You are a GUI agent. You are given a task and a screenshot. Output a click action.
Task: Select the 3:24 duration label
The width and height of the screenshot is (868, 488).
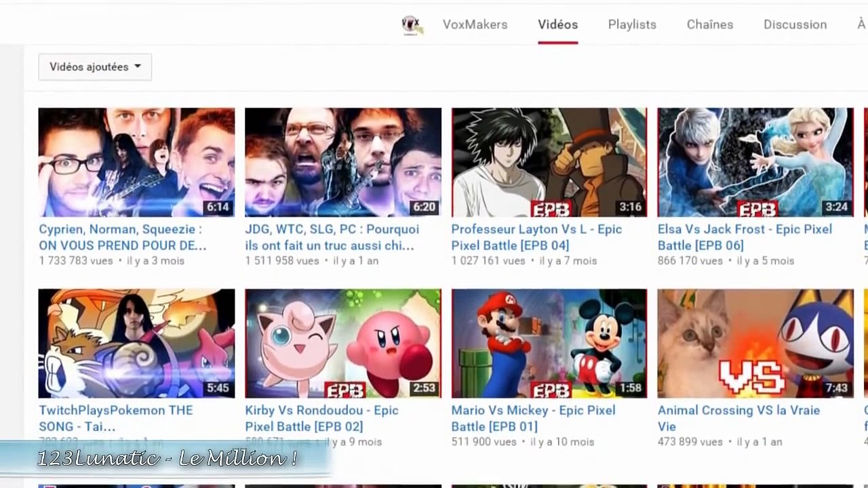point(836,207)
